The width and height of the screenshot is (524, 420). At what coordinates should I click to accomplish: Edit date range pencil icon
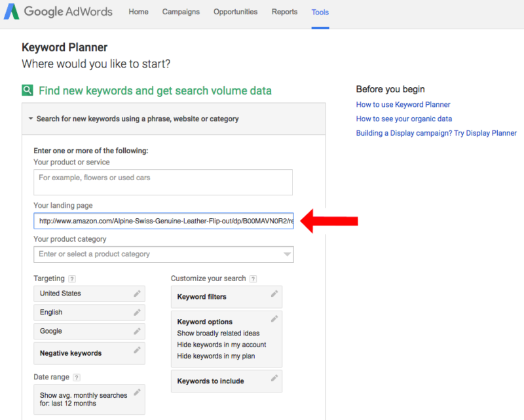(137, 392)
